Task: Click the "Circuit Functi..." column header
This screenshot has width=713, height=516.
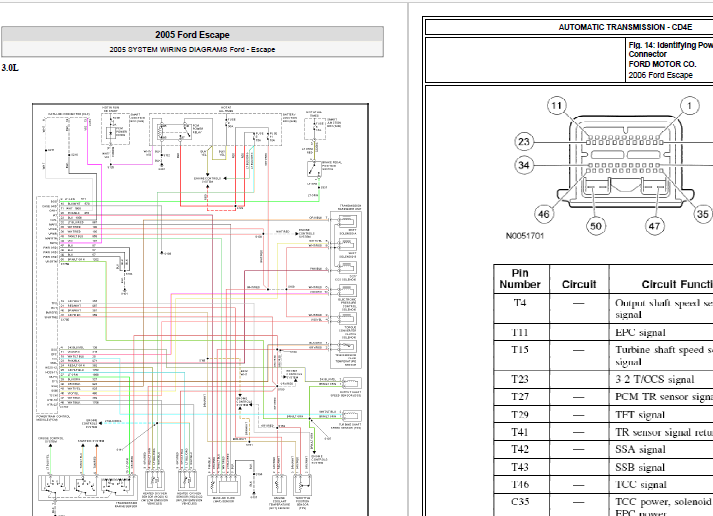Action: pyautogui.click(x=661, y=279)
